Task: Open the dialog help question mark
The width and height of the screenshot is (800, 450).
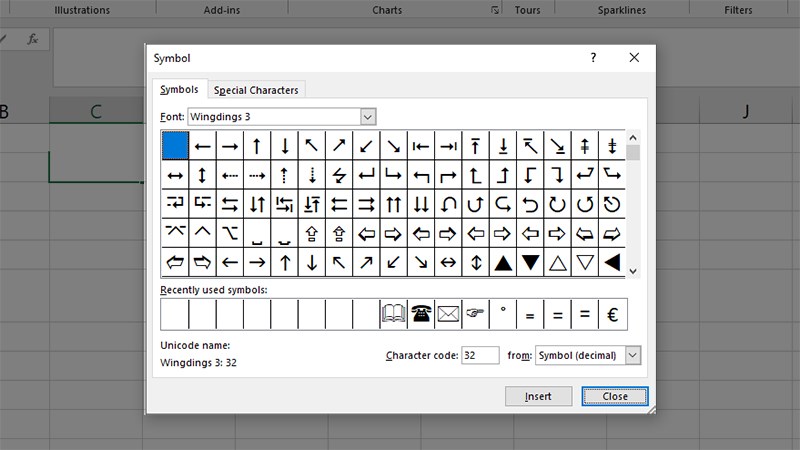Action: click(593, 58)
